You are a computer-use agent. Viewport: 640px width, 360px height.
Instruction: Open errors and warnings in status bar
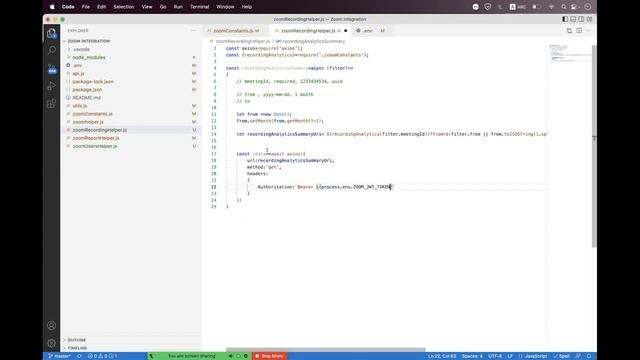[102, 356]
